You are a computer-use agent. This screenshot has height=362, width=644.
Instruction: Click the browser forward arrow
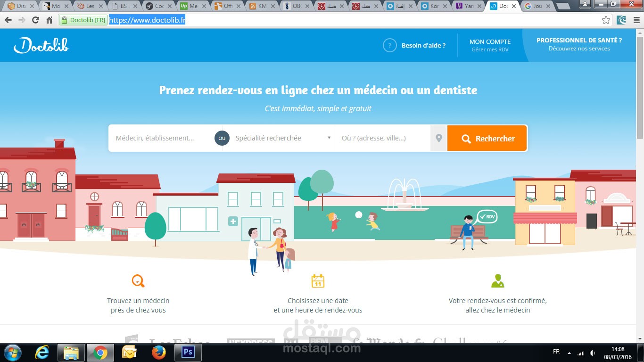tap(22, 20)
